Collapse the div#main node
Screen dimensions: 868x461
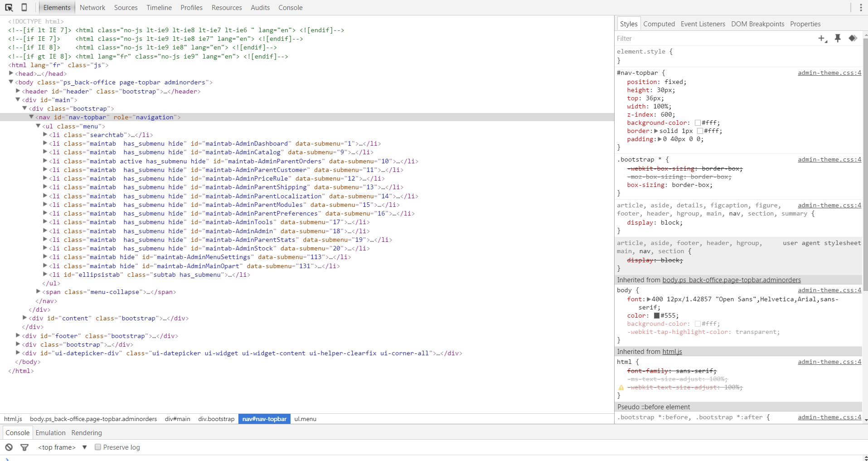(18, 99)
